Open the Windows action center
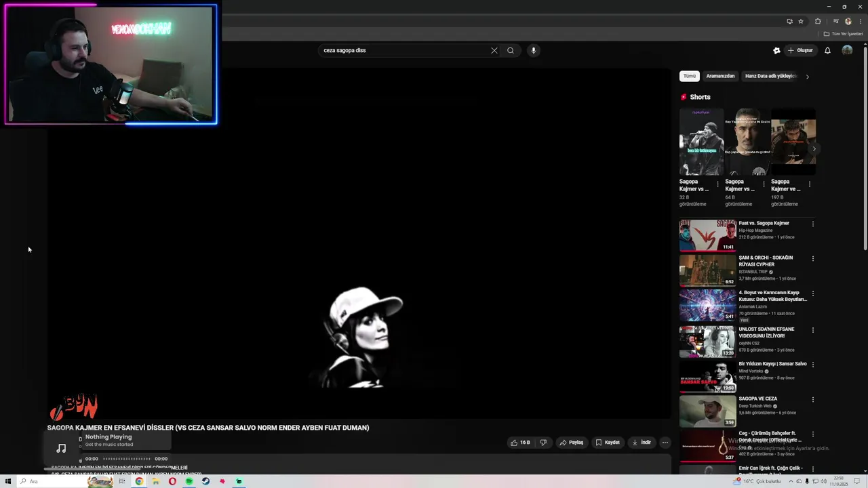This screenshot has height=488, width=868. pyautogui.click(x=856, y=481)
